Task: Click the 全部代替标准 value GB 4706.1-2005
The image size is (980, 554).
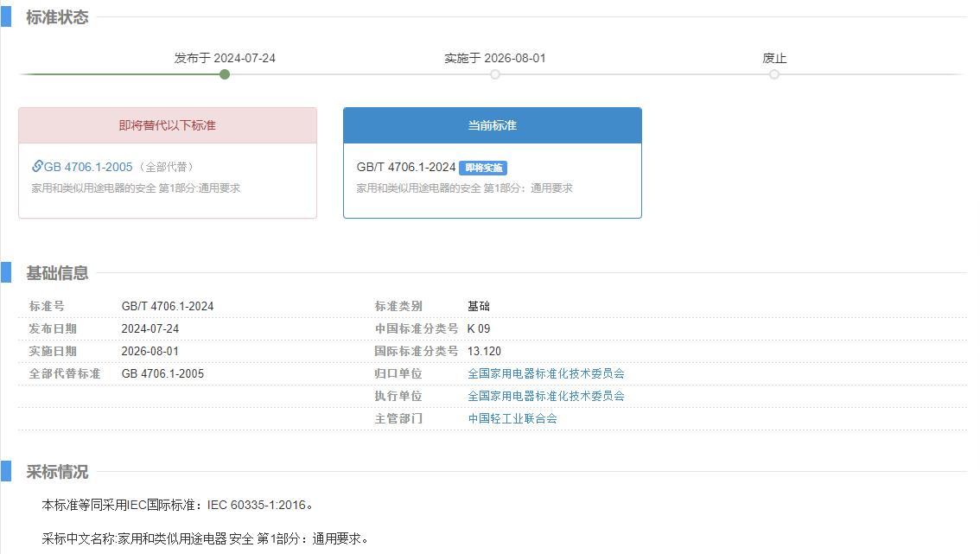Action: 162,374
